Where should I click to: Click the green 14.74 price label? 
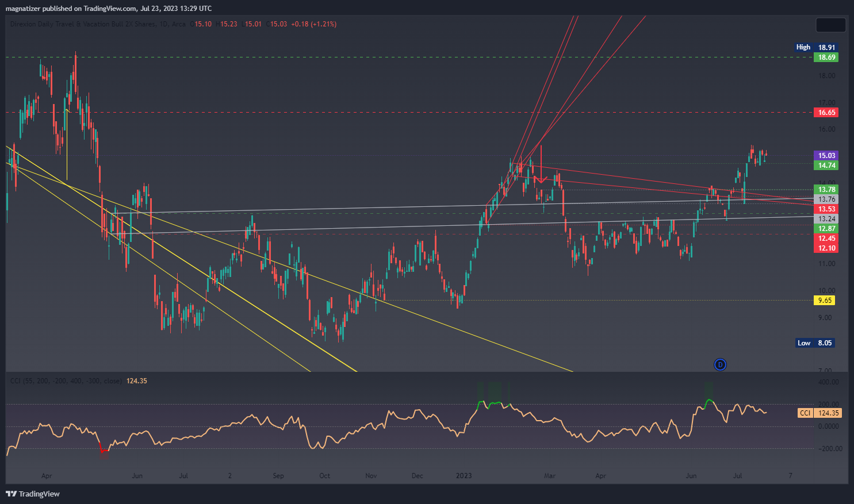(826, 166)
